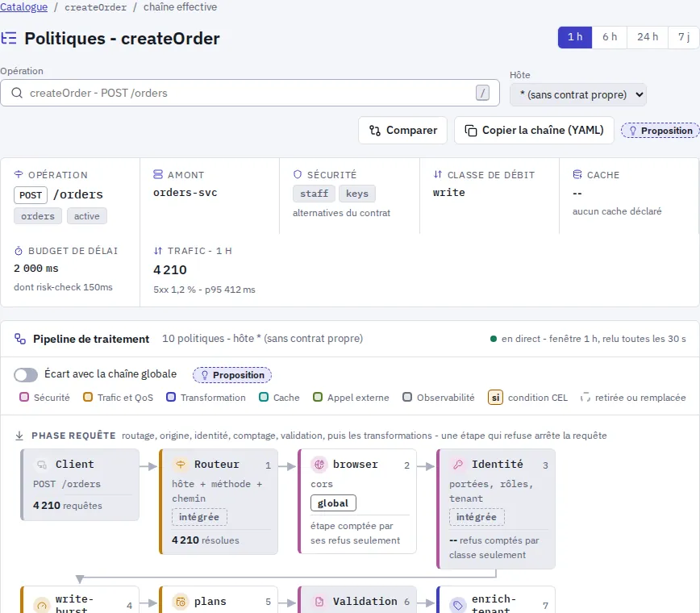Click the intégrée badge on Identité card

[x=477, y=517]
